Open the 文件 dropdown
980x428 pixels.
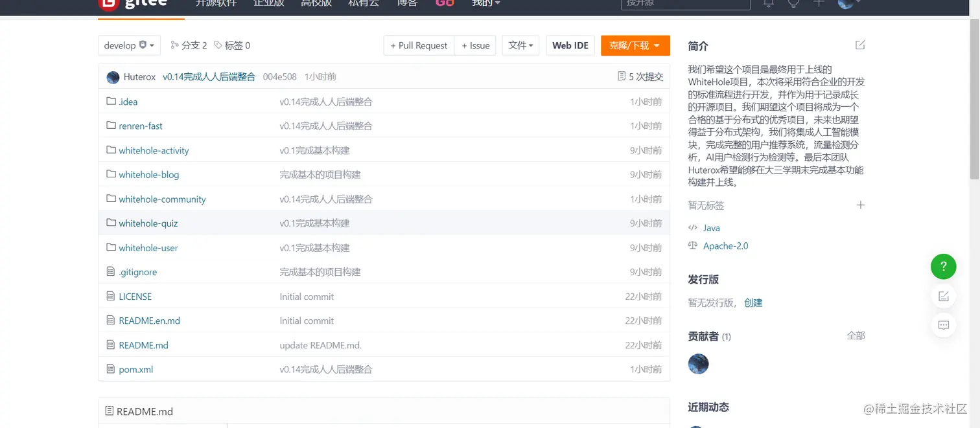coord(520,45)
